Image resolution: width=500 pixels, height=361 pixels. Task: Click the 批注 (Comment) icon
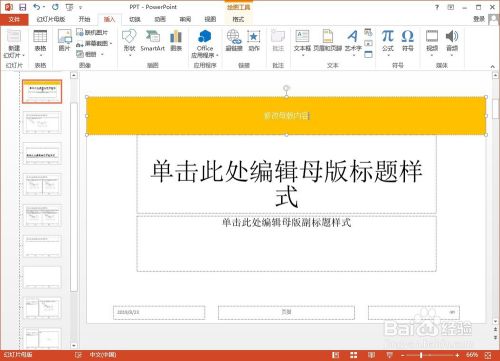[x=278, y=40]
